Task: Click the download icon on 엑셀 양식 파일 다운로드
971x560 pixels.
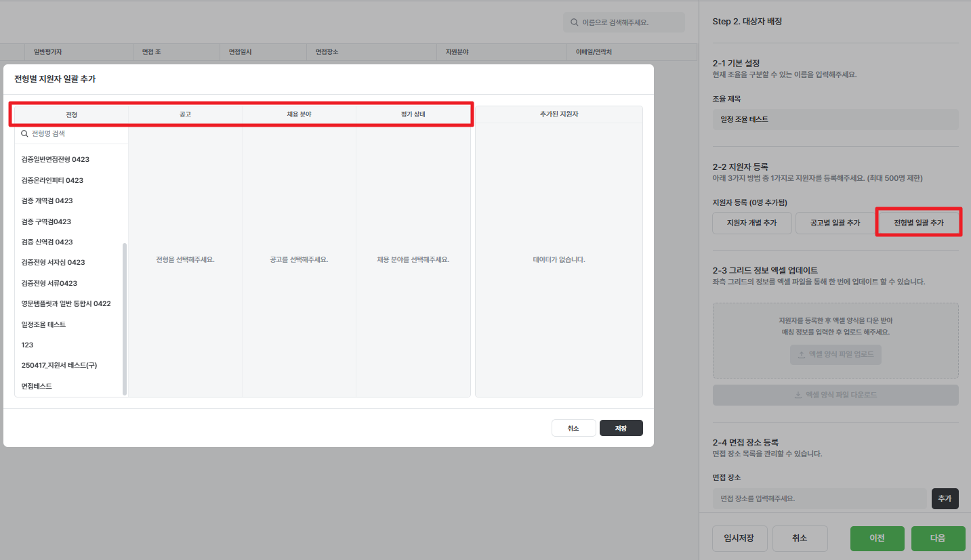Action: 798,395
